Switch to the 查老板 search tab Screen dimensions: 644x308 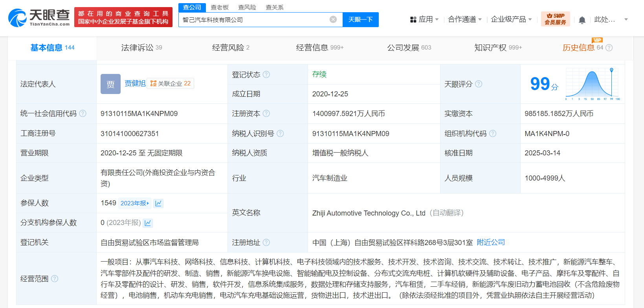tap(220, 7)
